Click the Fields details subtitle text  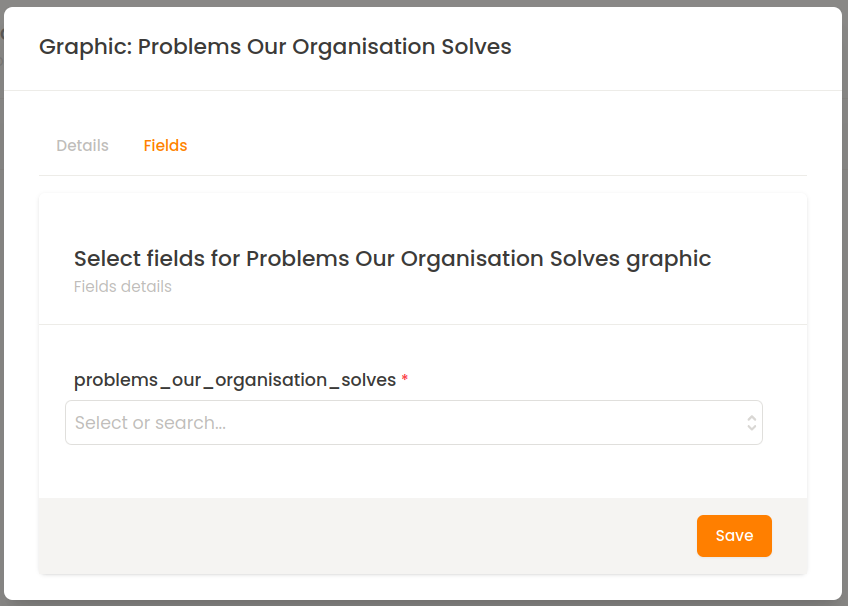pyautogui.click(x=122, y=286)
